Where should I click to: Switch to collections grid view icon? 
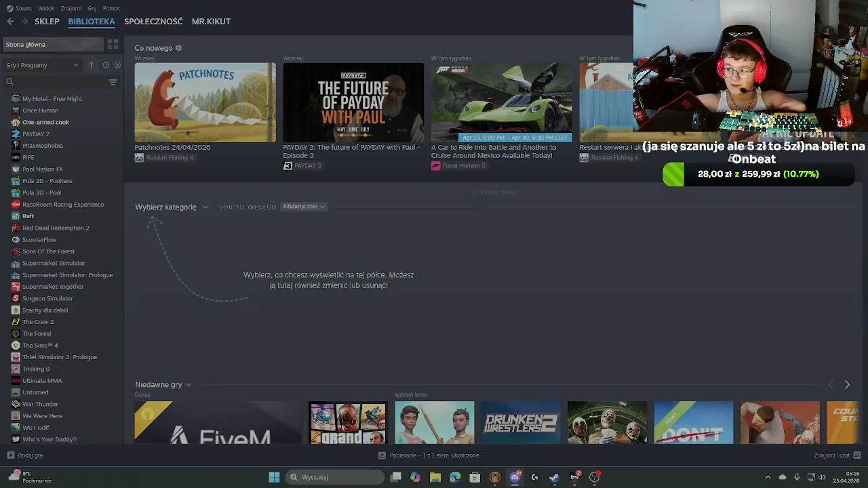click(113, 45)
